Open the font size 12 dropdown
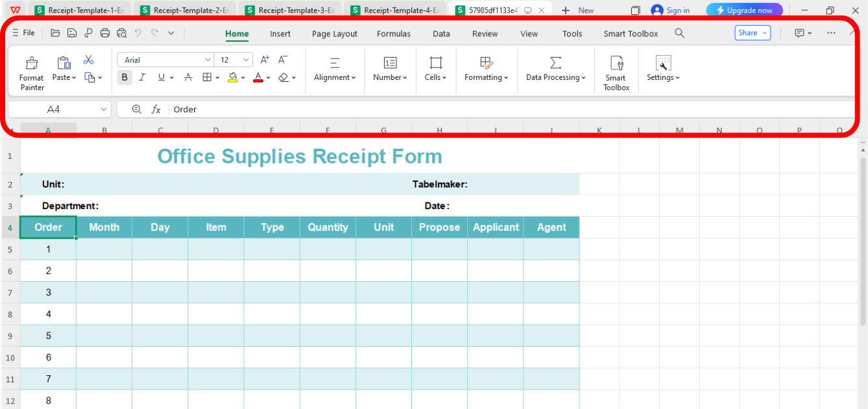Image resolution: width=868 pixels, height=409 pixels. click(246, 60)
